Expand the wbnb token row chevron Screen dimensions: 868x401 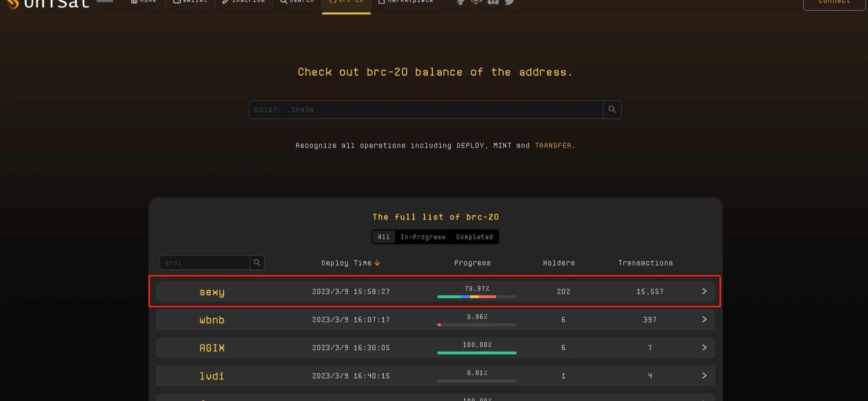(x=704, y=320)
